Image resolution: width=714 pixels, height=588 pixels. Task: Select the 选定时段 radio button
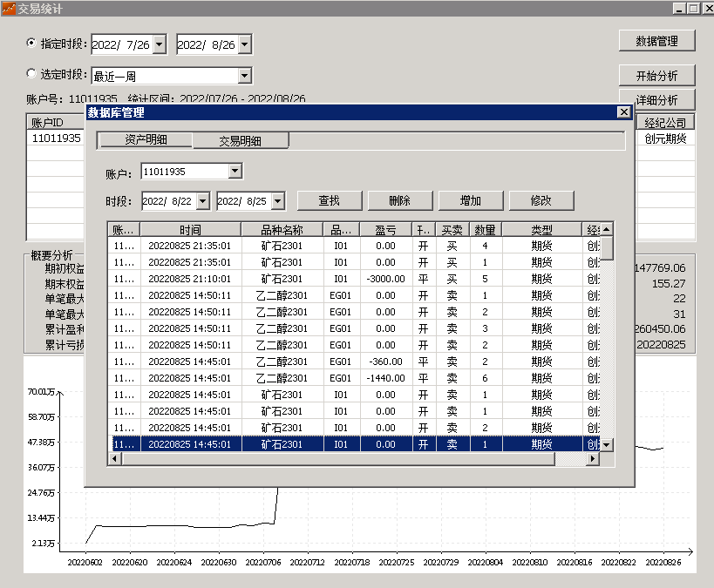[31, 73]
